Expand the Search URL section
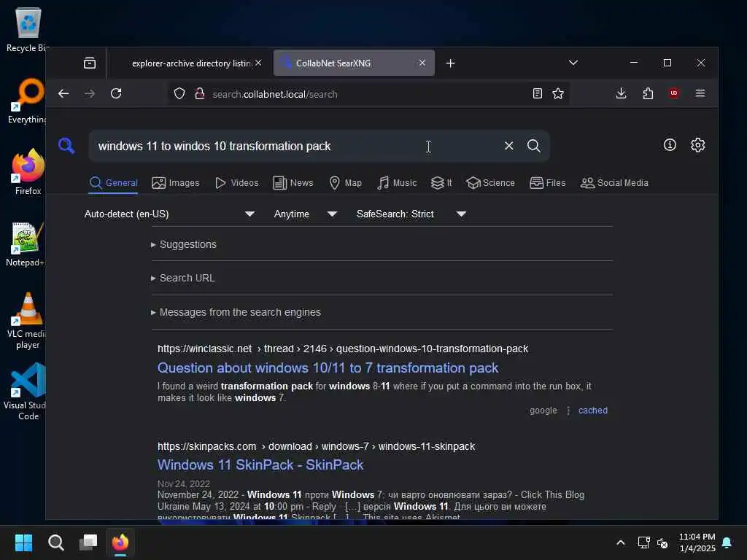Screen dimensions: 747x560 (x=183, y=278)
